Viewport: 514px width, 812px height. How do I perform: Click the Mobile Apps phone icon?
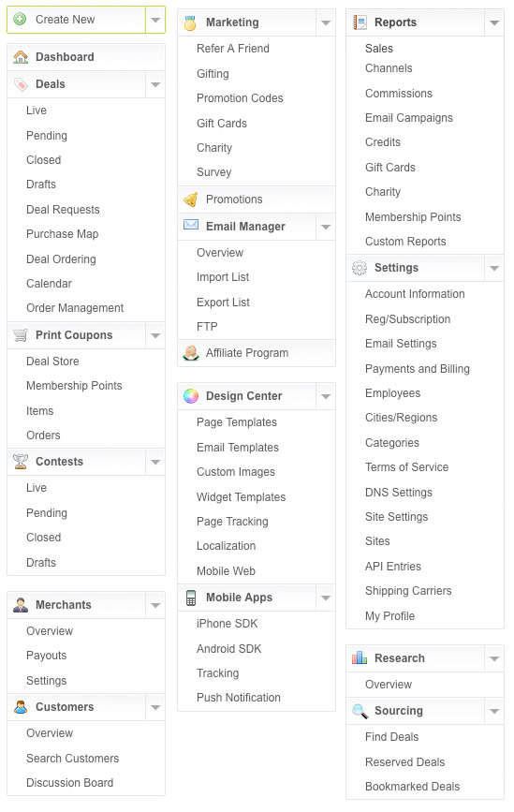191,598
